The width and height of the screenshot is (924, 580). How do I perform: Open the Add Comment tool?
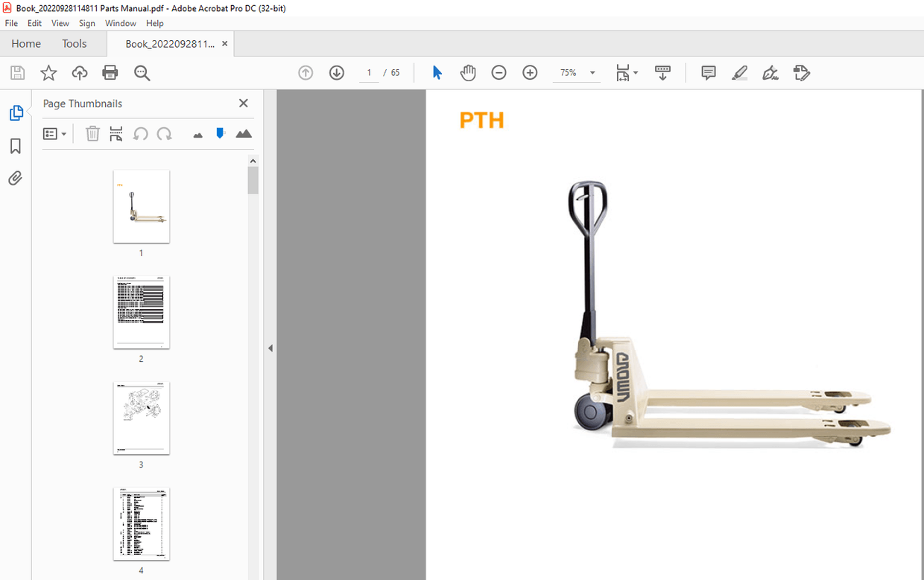pos(707,72)
